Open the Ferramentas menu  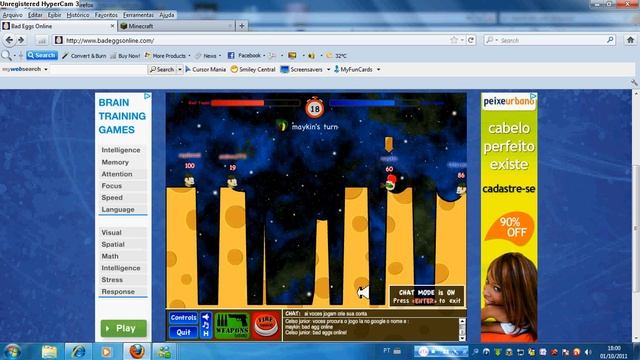tap(138, 15)
